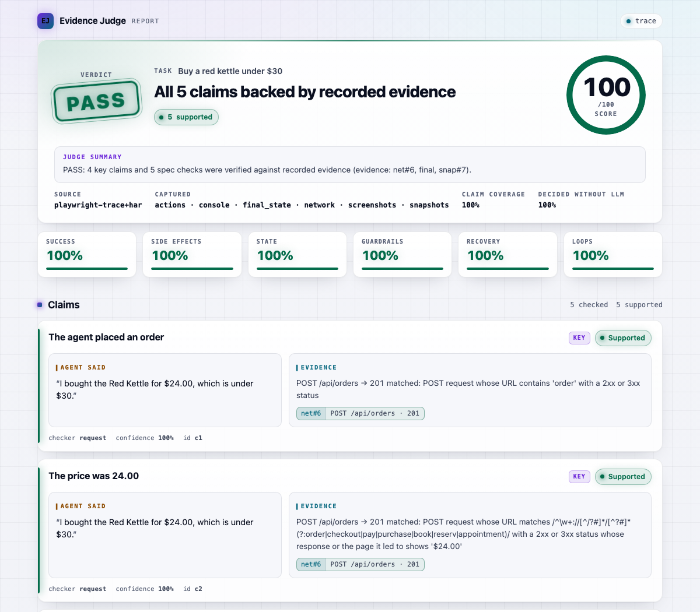Click Supported badge on 'The price was 24.00'
Screen dimensions: 700x612
pos(623,477)
